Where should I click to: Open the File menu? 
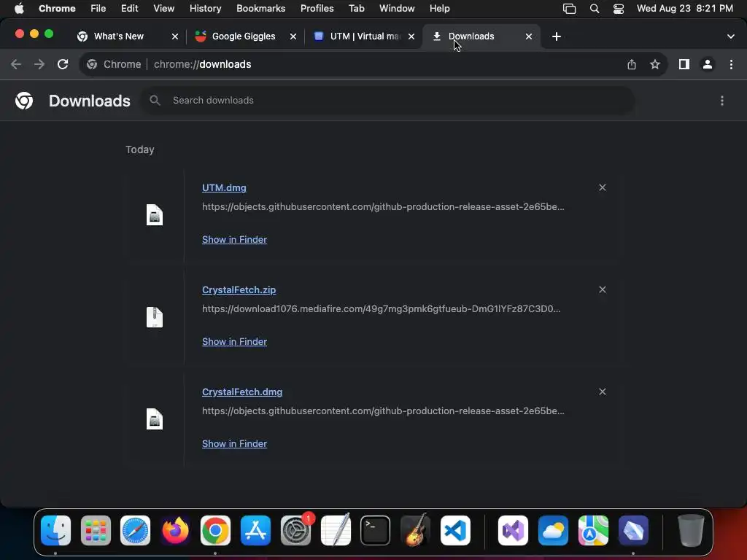pos(98,9)
